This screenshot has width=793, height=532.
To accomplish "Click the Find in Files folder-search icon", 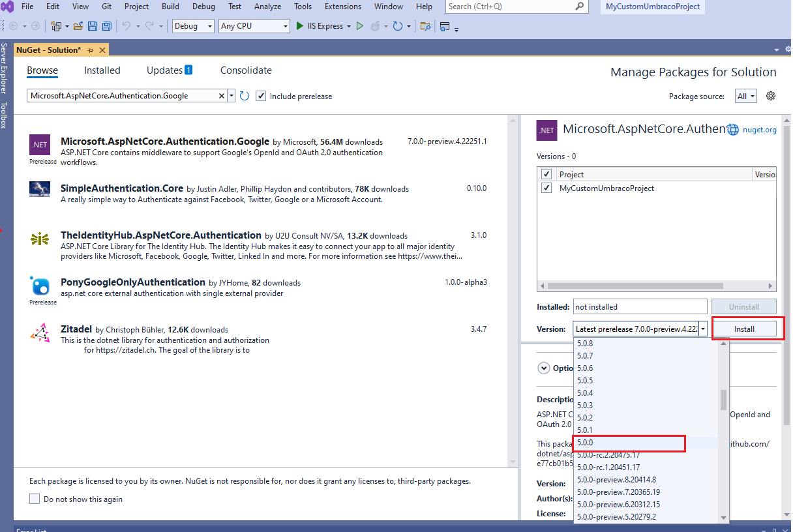I will click(425, 26).
